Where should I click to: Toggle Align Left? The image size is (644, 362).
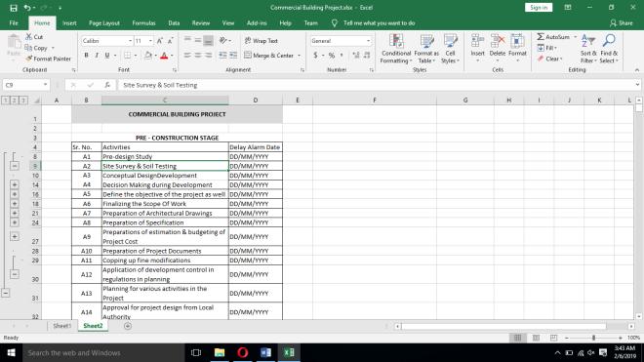click(x=187, y=56)
